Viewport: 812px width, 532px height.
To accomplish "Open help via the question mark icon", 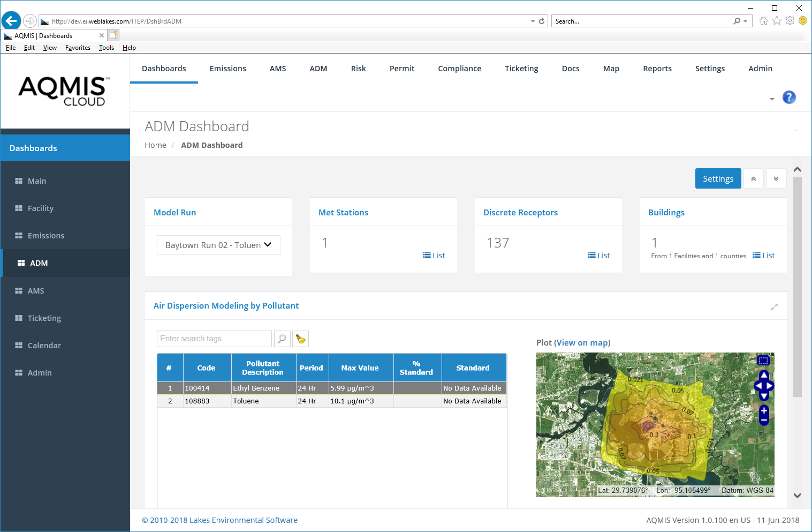I will pyautogui.click(x=789, y=98).
